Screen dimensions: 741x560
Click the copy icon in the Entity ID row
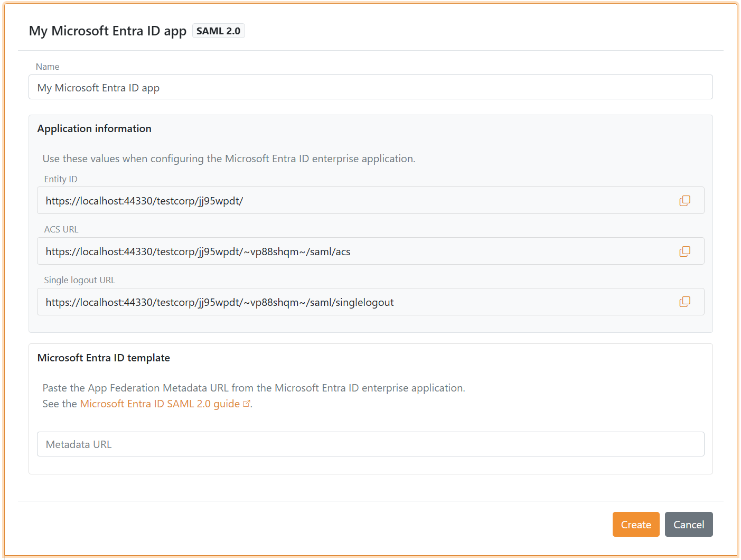(684, 200)
